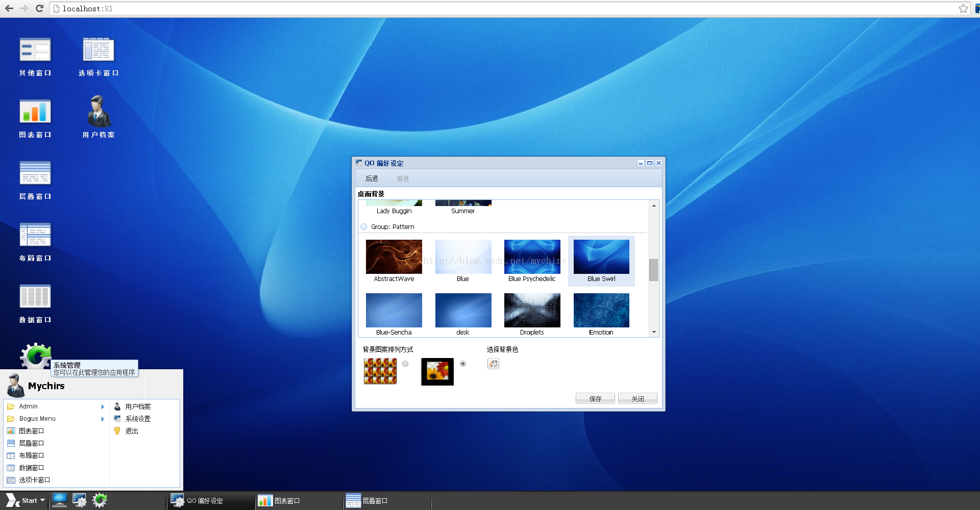Expand the Bogus Menu submenu
The height and width of the screenshot is (510, 980).
click(56, 419)
